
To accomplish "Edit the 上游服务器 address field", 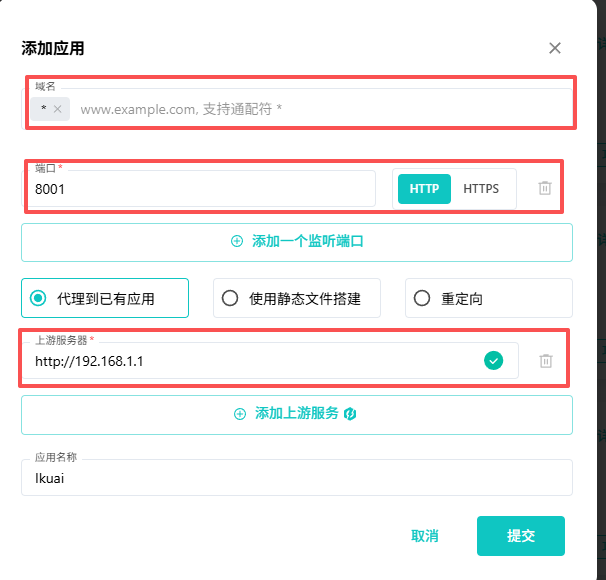I will pos(250,361).
